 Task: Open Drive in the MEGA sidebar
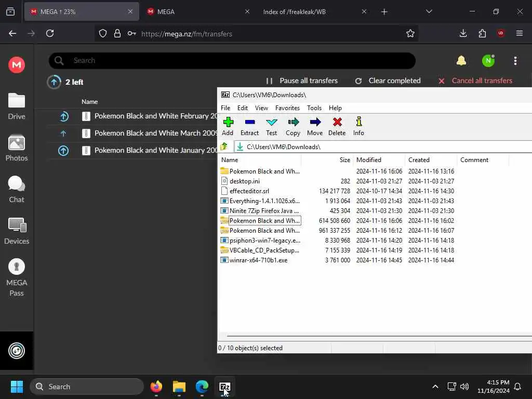pos(17,107)
